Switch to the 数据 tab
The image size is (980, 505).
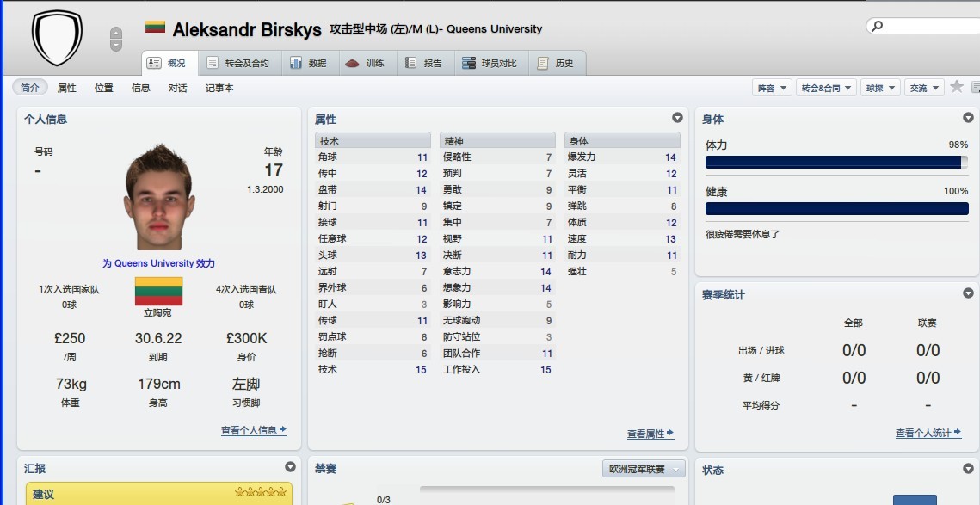(310, 63)
